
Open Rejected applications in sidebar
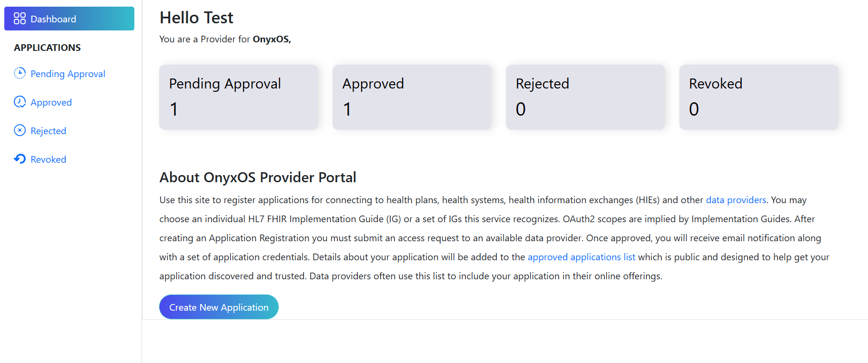click(48, 131)
